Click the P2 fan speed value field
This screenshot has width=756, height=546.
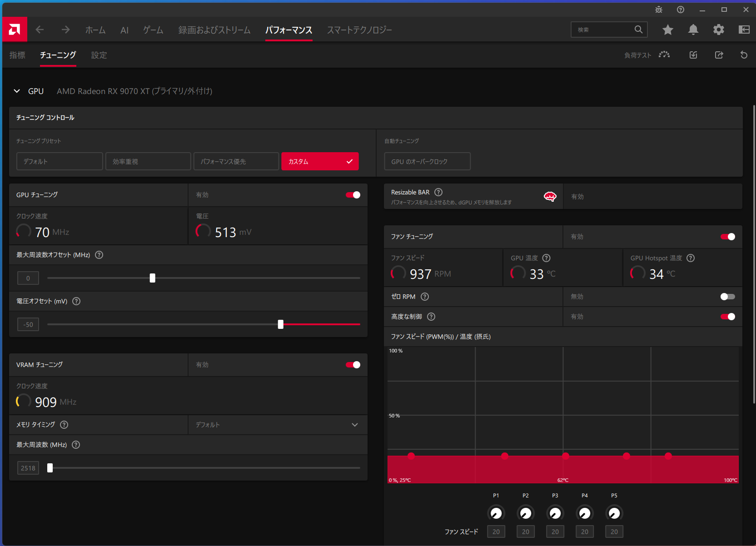click(x=526, y=531)
